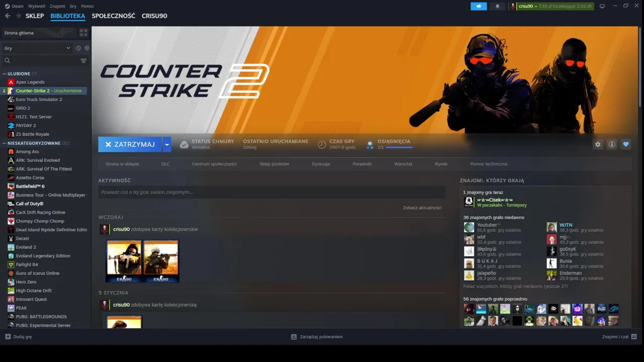The image size is (644, 362).
Task: Toggle recent activity clock filter
Action: [78, 48]
